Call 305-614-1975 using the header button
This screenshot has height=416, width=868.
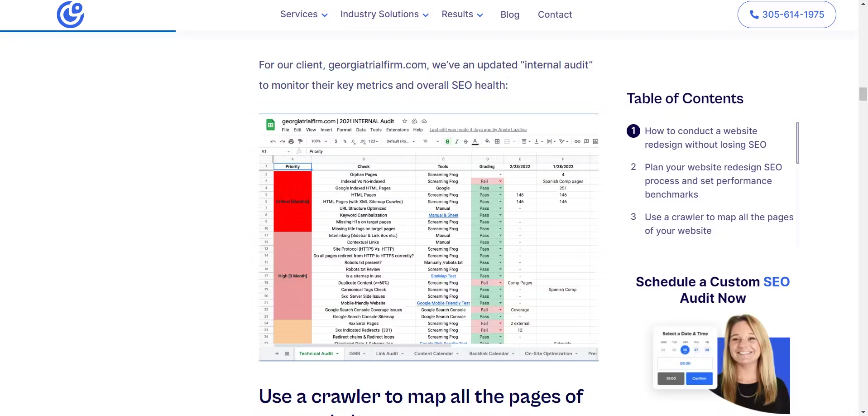pos(786,15)
